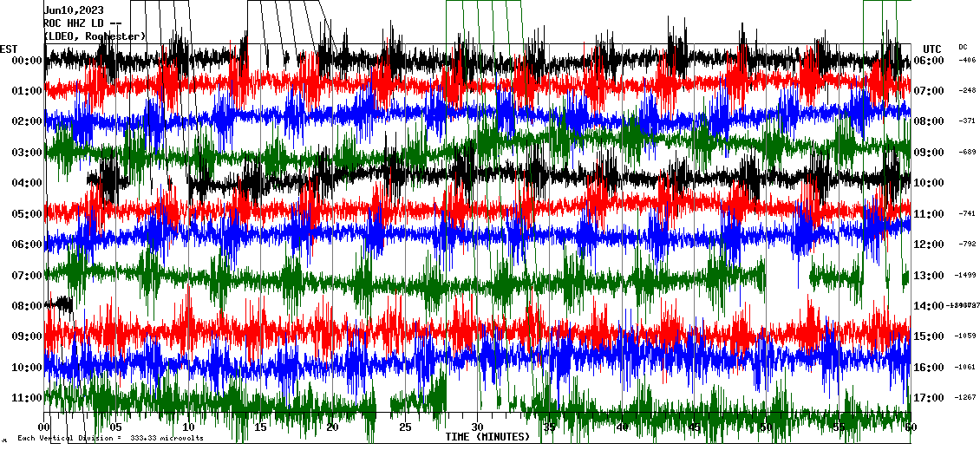
Task: Click the UTC column heading
Action: coord(932,49)
